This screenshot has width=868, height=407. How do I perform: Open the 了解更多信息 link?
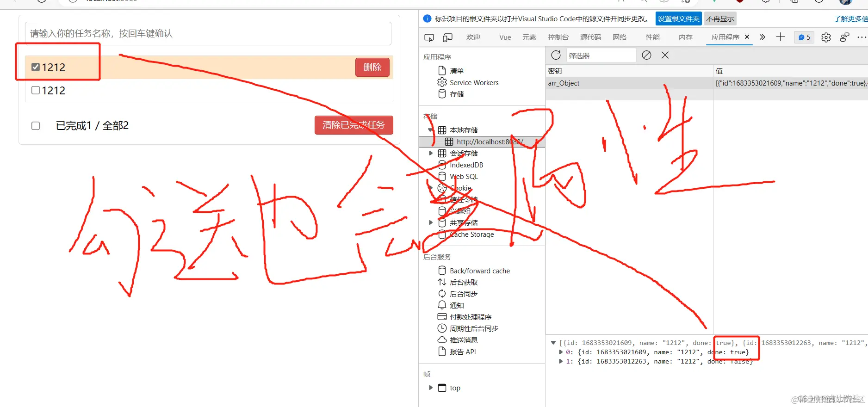point(851,18)
